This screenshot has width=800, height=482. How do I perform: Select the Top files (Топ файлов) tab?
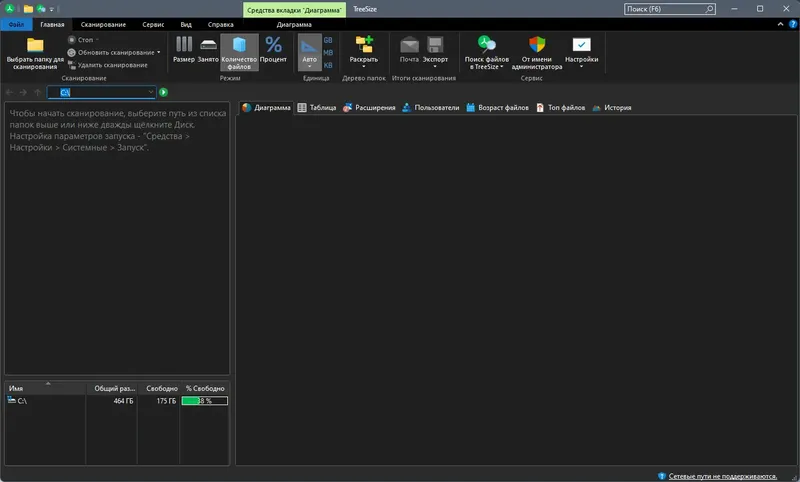[561, 108]
